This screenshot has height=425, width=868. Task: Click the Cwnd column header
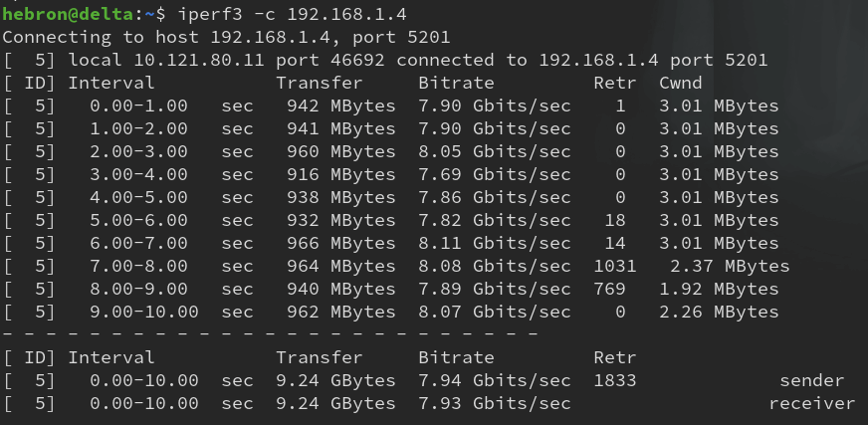click(680, 84)
